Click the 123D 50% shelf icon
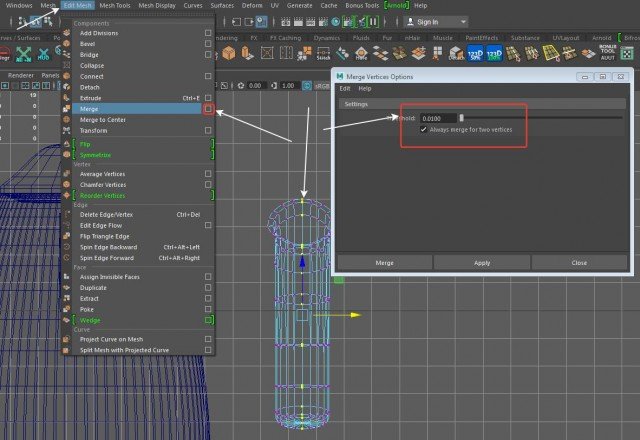 [x=476, y=53]
